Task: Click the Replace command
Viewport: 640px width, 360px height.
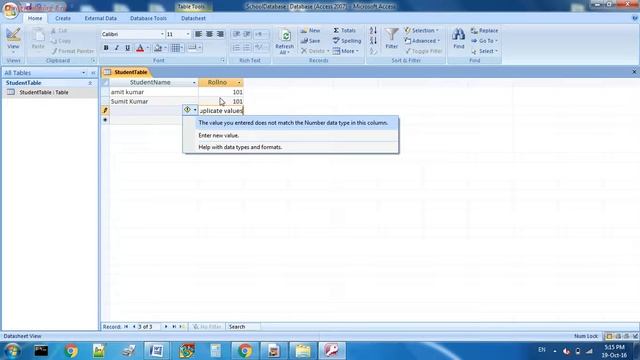Action: (x=484, y=31)
